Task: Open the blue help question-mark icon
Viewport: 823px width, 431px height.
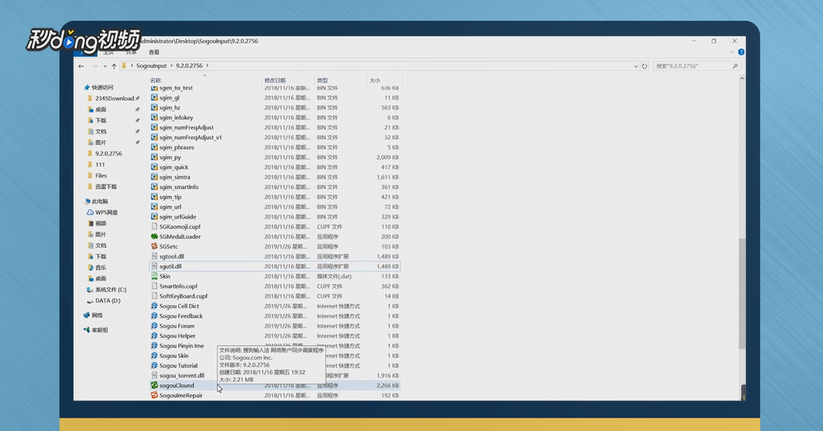Action: (x=741, y=52)
